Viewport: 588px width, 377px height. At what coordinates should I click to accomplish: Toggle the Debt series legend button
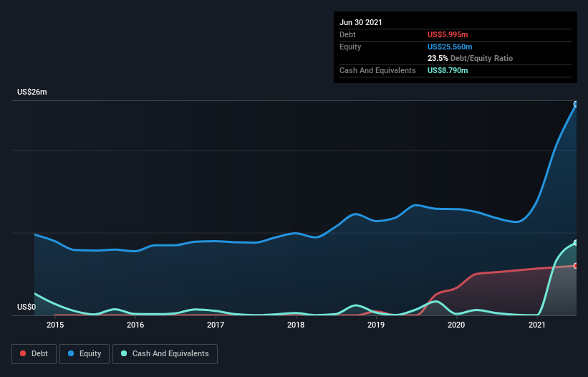[34, 354]
